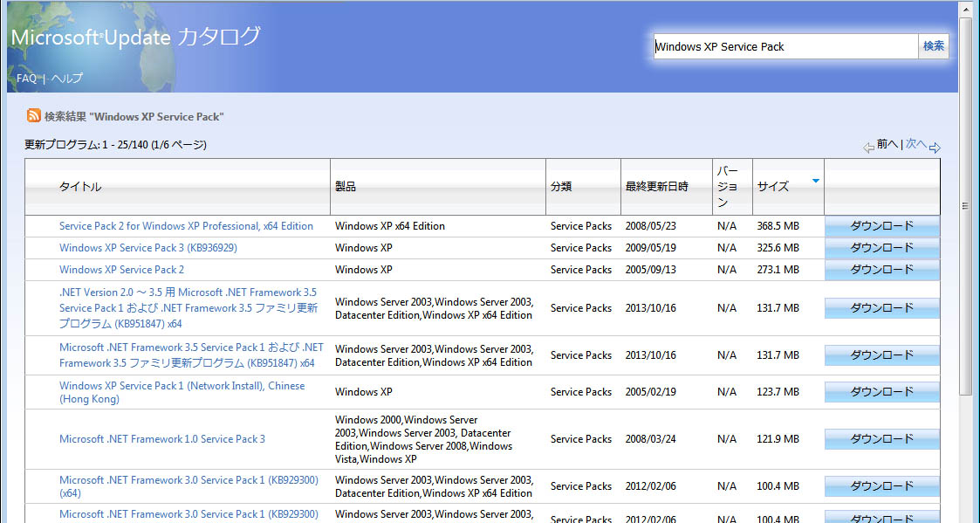Click the scrollbar up arrow
Image resolution: width=980 pixels, height=523 pixels.
point(966,9)
